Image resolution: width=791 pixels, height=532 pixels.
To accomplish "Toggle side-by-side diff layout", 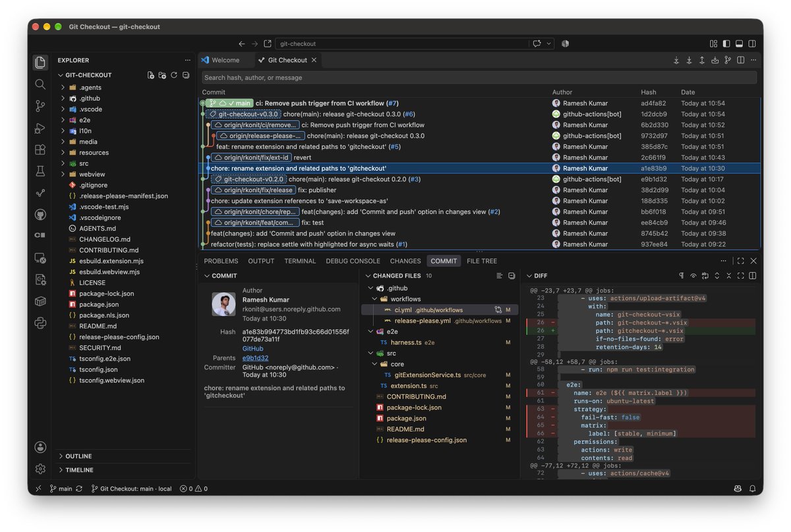I will point(752,276).
